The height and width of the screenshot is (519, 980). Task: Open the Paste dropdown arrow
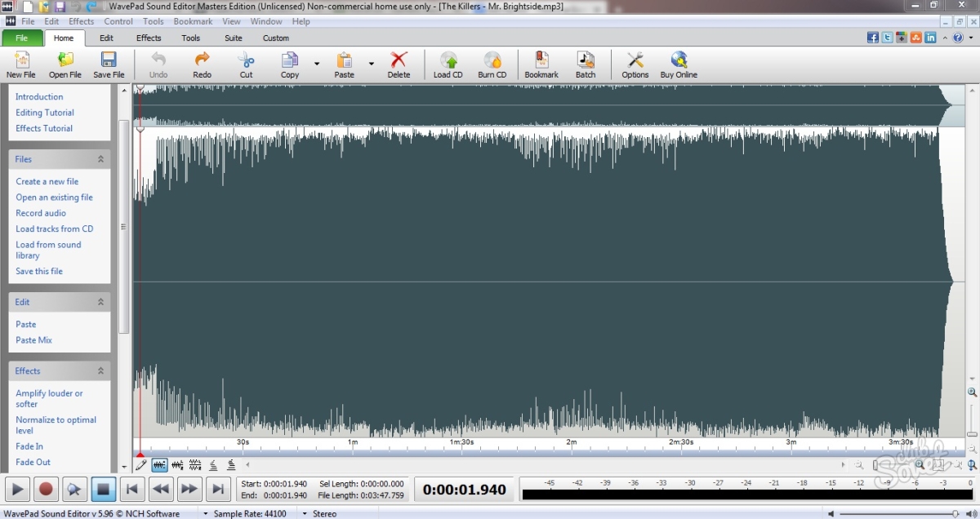[371, 64]
